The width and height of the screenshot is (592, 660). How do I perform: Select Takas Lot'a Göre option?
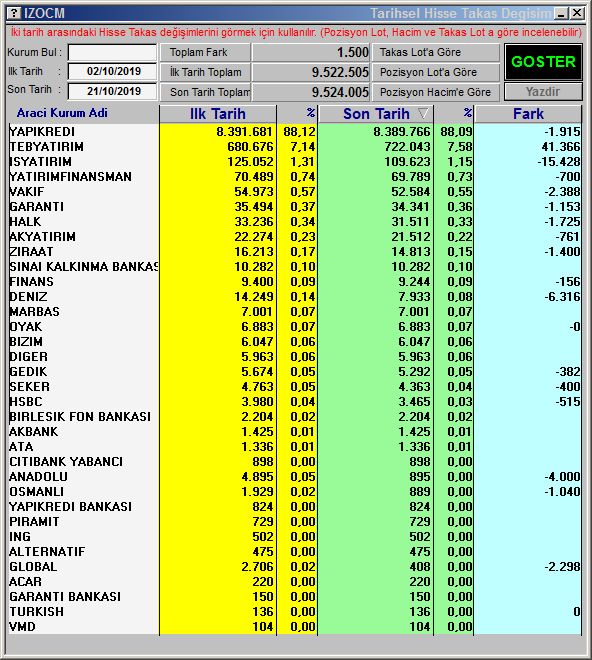click(435, 53)
